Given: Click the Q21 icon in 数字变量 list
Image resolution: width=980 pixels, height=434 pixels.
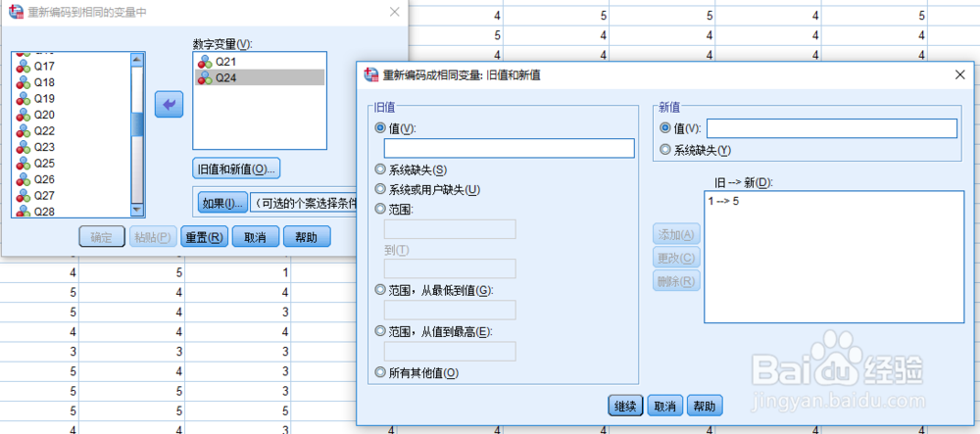Looking at the screenshot, I should (x=205, y=61).
